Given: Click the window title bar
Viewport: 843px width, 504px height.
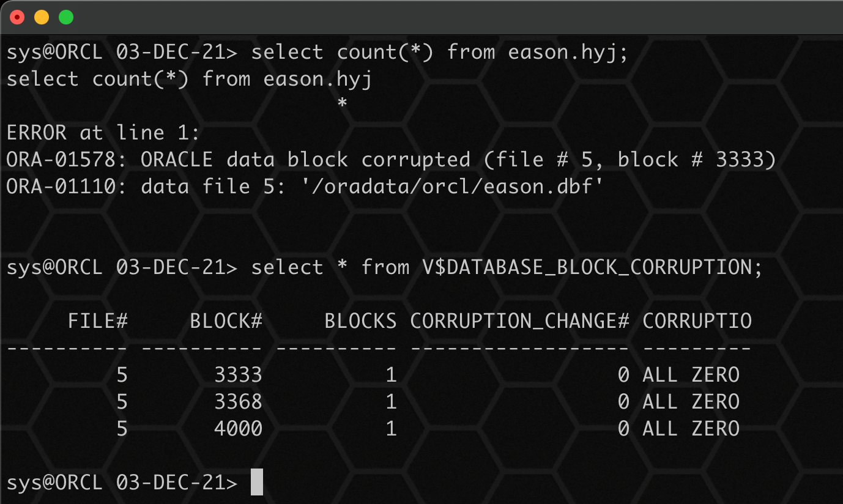Looking at the screenshot, I should (x=421, y=17).
